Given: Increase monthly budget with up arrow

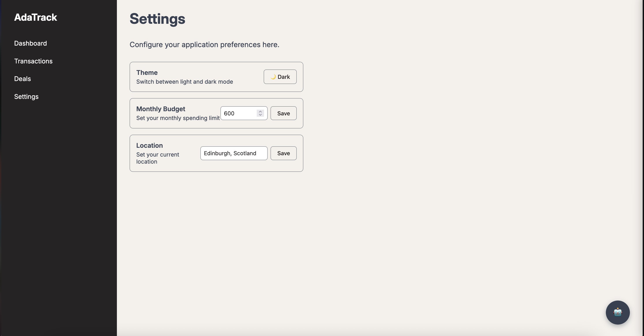Looking at the screenshot, I should [x=260, y=112].
